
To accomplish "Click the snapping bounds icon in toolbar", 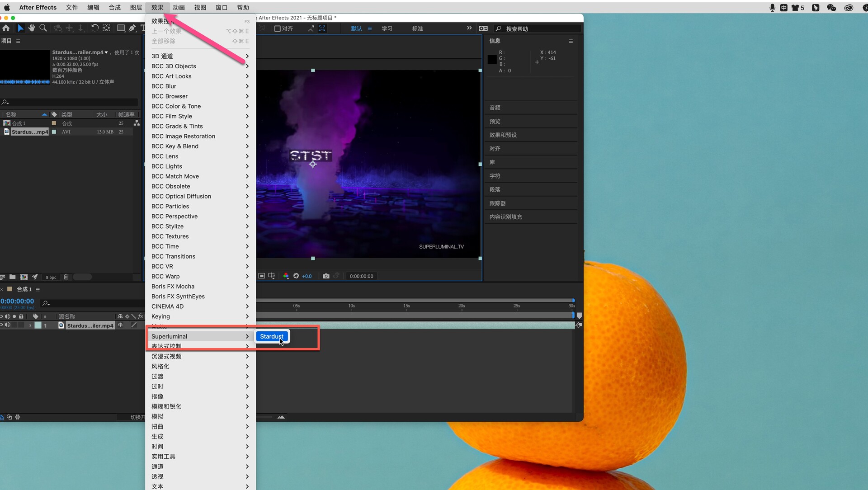I will point(322,28).
